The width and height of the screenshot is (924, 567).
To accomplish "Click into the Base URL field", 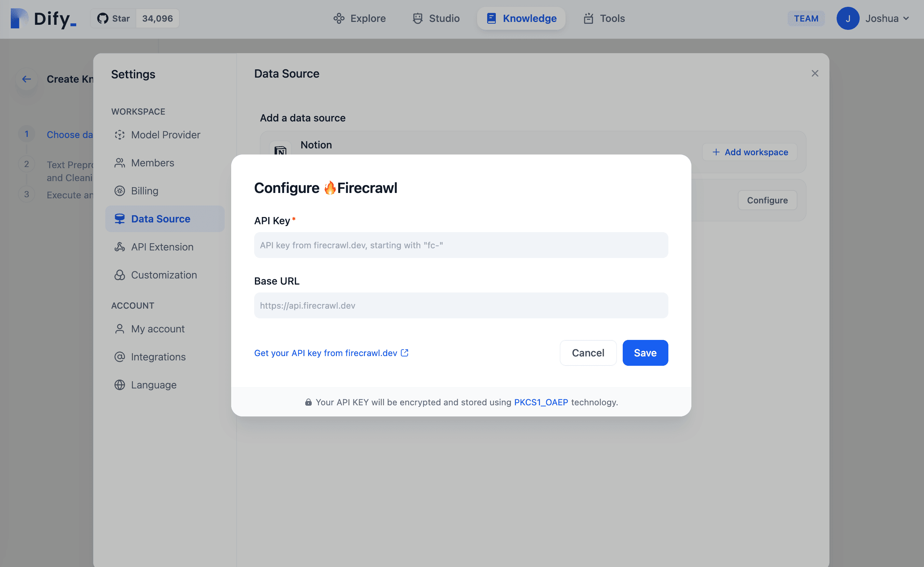I will click(461, 305).
